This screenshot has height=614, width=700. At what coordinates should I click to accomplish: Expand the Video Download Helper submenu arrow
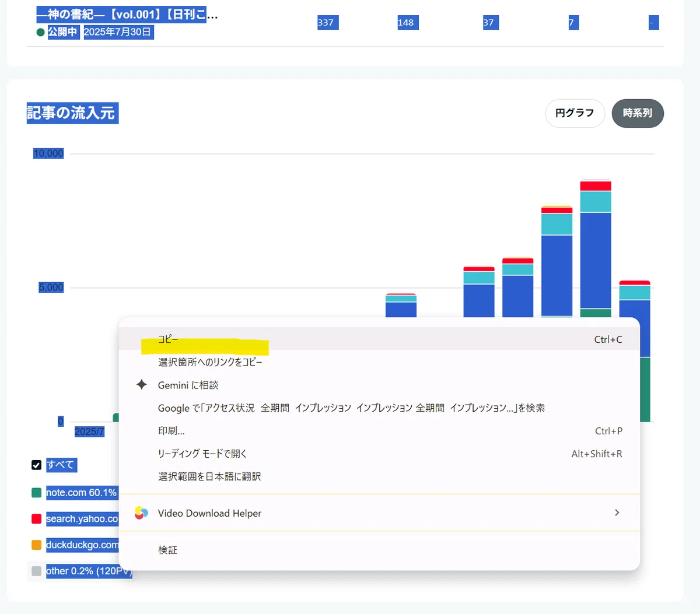tap(617, 513)
